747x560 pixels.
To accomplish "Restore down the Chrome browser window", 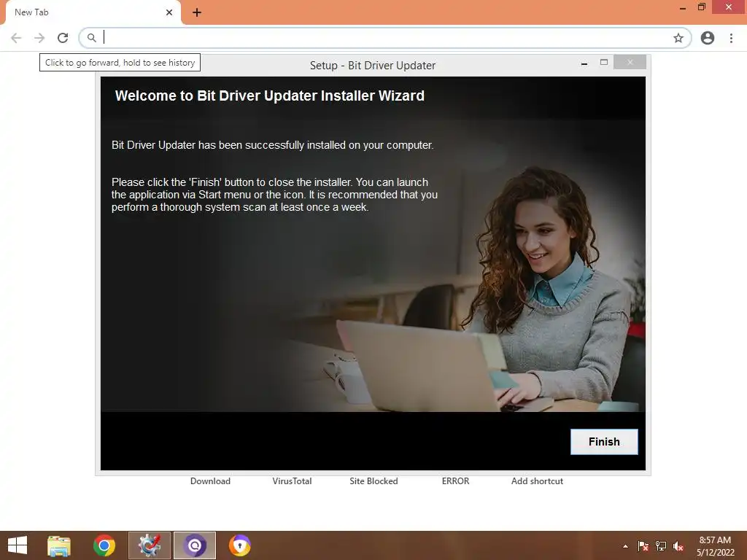I will click(x=701, y=7).
